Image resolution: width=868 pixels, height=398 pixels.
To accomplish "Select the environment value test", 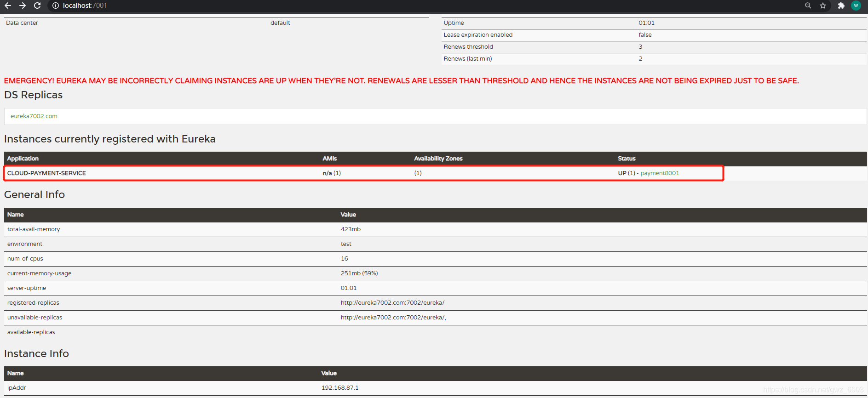I will 346,244.
